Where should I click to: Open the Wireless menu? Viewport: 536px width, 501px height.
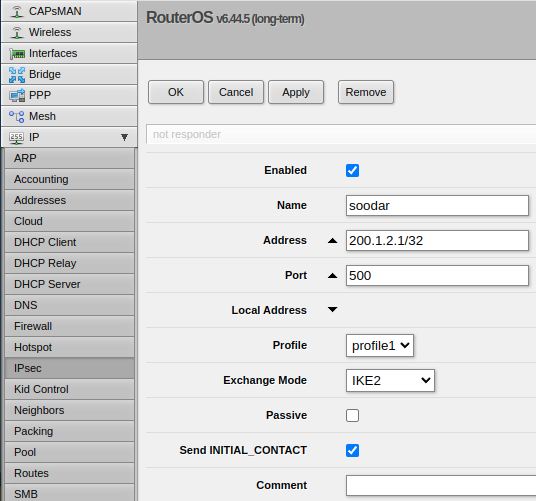pyautogui.click(x=69, y=32)
